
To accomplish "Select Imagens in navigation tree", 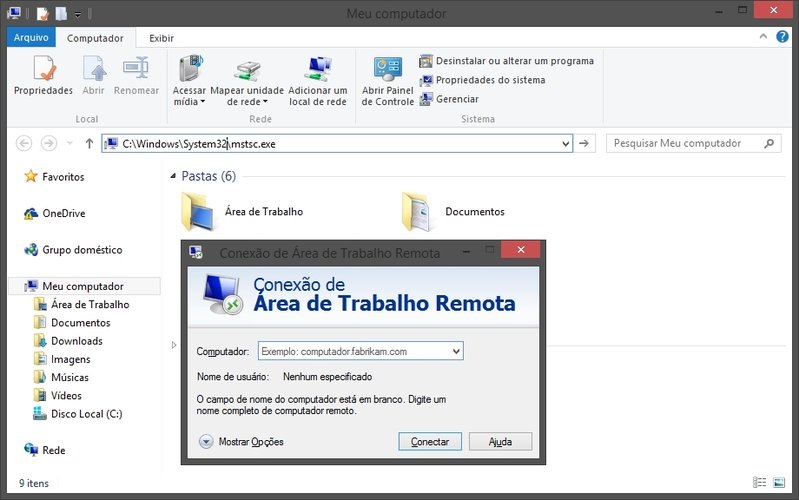I will pyautogui.click(x=62, y=359).
